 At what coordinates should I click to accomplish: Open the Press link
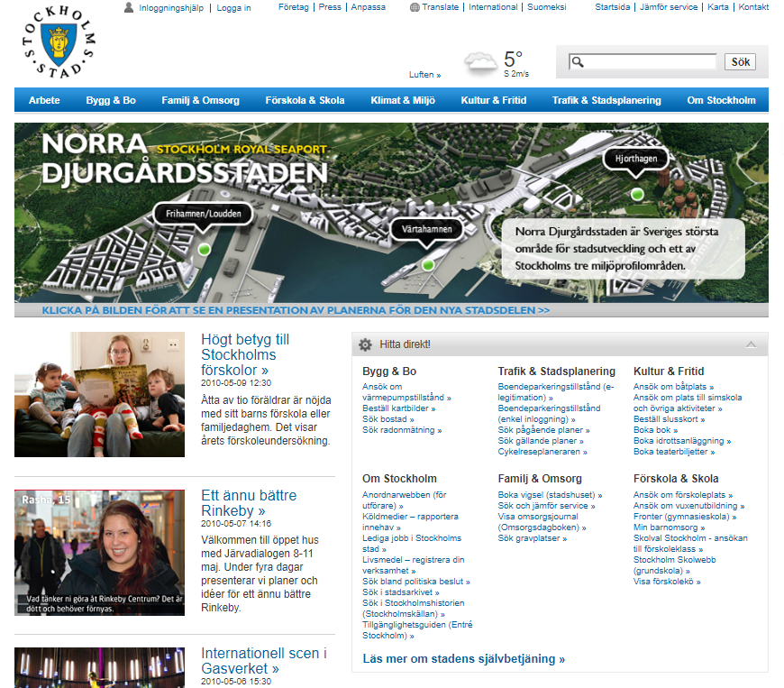click(x=330, y=7)
